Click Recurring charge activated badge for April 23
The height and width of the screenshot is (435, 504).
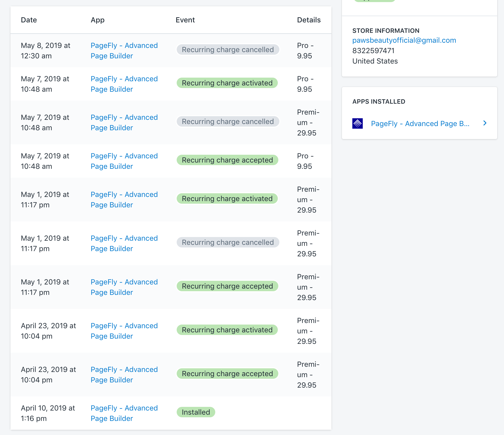(x=227, y=330)
